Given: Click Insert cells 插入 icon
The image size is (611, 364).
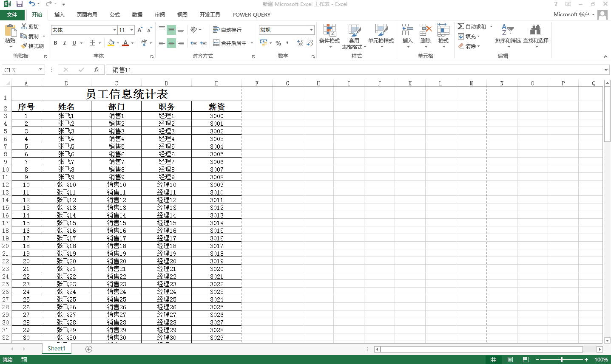Looking at the screenshot, I should pos(407,35).
